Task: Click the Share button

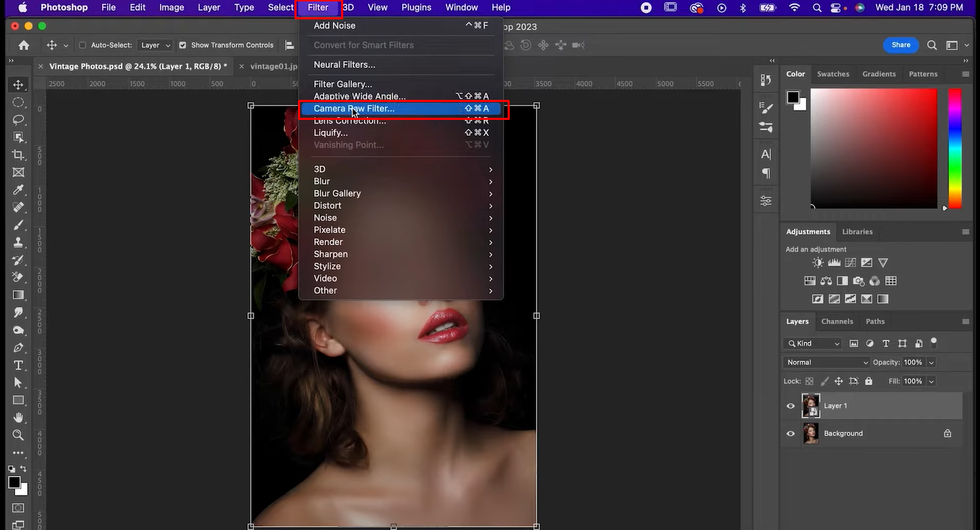Action: (x=900, y=45)
